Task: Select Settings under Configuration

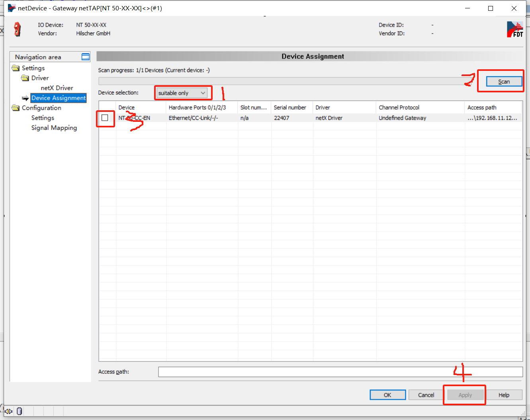Action: click(43, 118)
